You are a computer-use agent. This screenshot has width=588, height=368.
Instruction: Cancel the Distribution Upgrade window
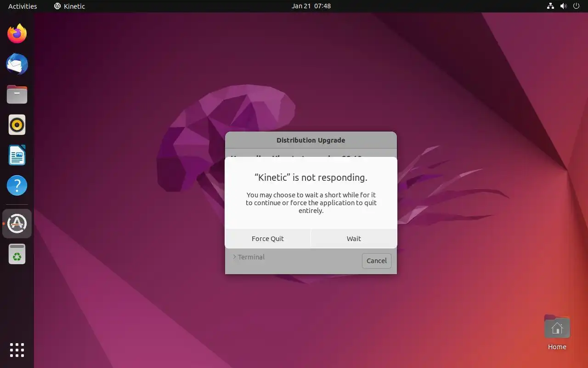[377, 261]
